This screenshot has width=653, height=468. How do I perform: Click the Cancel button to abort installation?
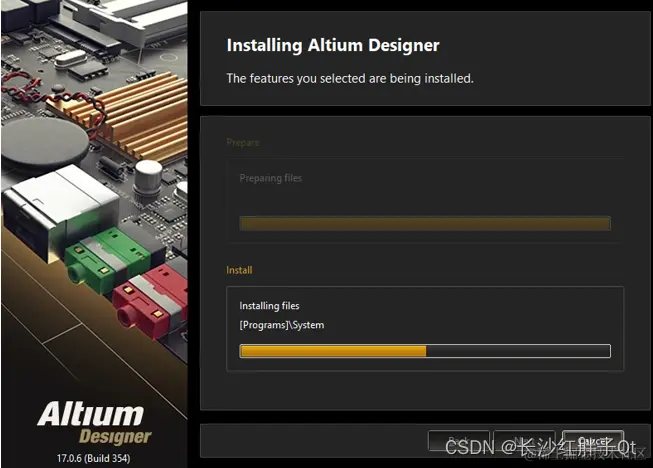593,441
